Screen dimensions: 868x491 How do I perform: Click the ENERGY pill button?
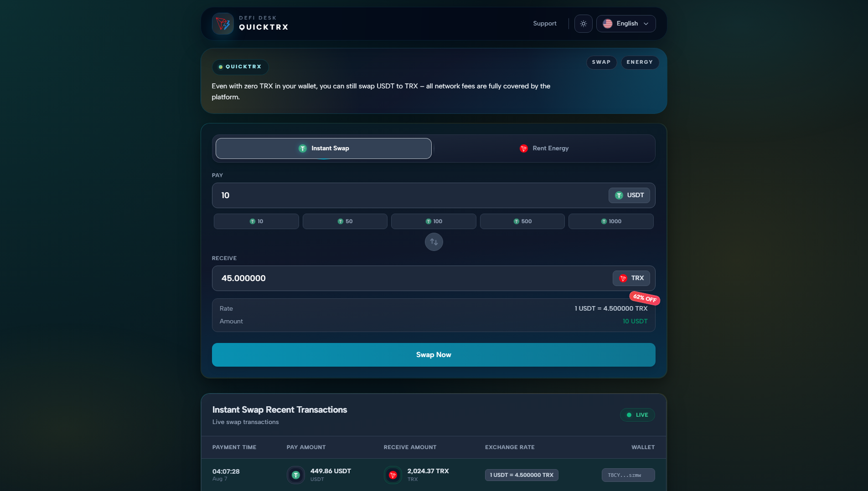(640, 62)
